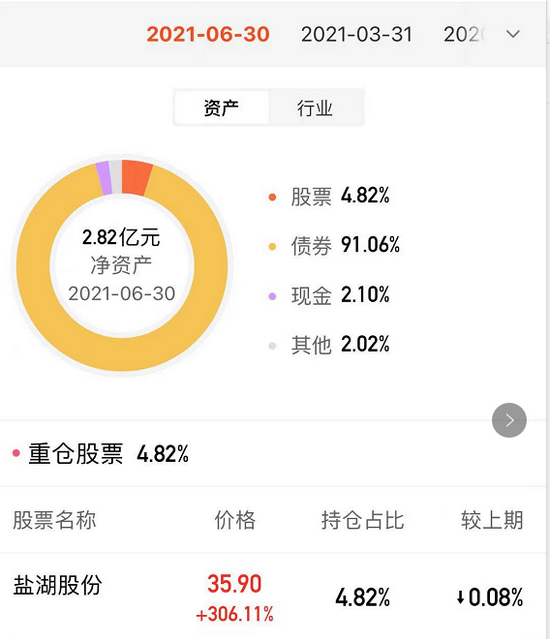Click the orange 股票 legend dot
The height and width of the screenshot is (639, 550).
pos(272,197)
